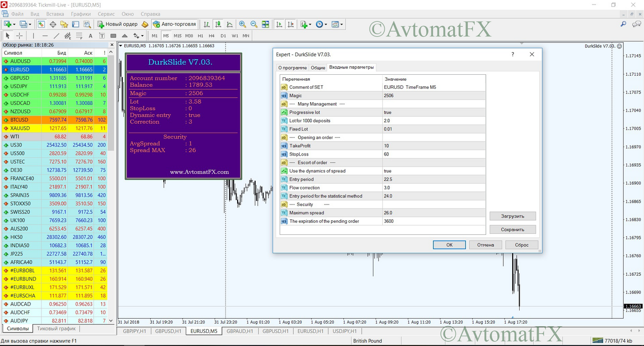
Task: Open the tile windows layout icon
Action: pos(266,24)
